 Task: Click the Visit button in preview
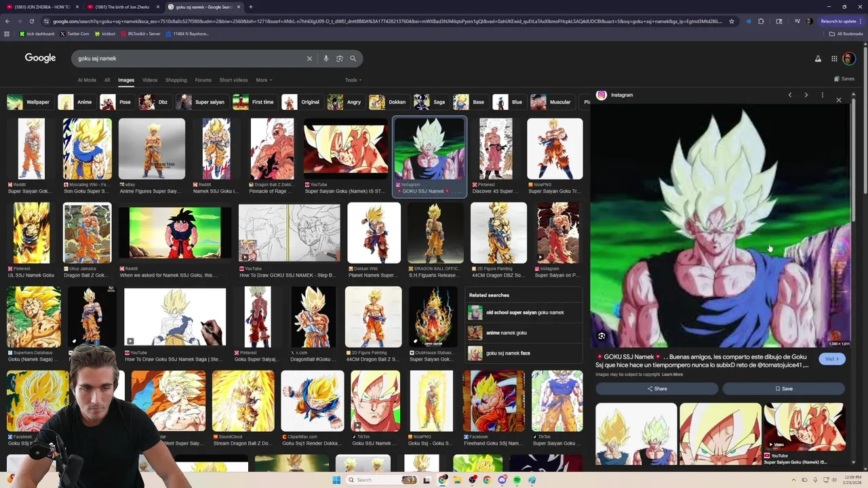[x=832, y=359]
